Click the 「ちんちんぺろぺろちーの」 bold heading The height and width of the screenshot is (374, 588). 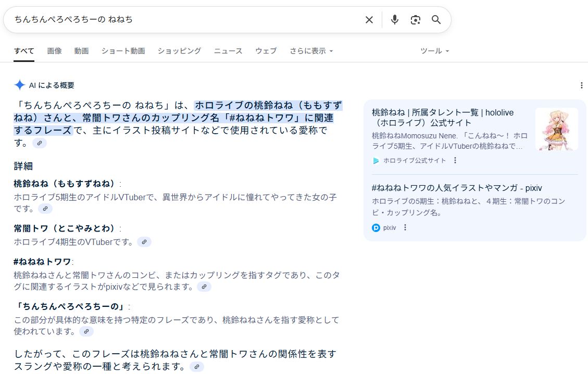tap(70, 306)
